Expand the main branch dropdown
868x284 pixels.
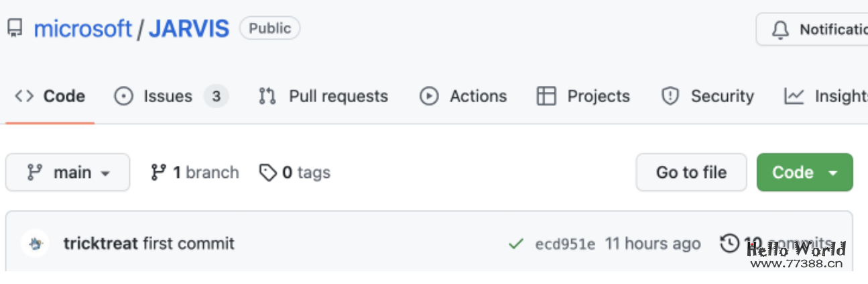coord(68,173)
